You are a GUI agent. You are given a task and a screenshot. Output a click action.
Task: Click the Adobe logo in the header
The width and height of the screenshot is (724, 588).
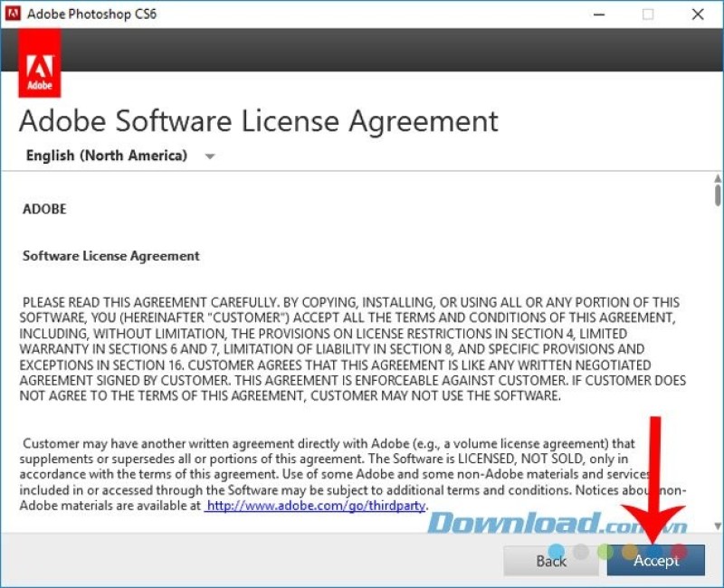click(40, 63)
